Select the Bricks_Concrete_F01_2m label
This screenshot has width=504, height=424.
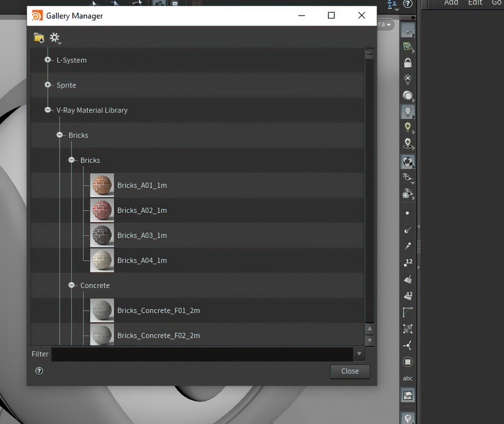[158, 311]
